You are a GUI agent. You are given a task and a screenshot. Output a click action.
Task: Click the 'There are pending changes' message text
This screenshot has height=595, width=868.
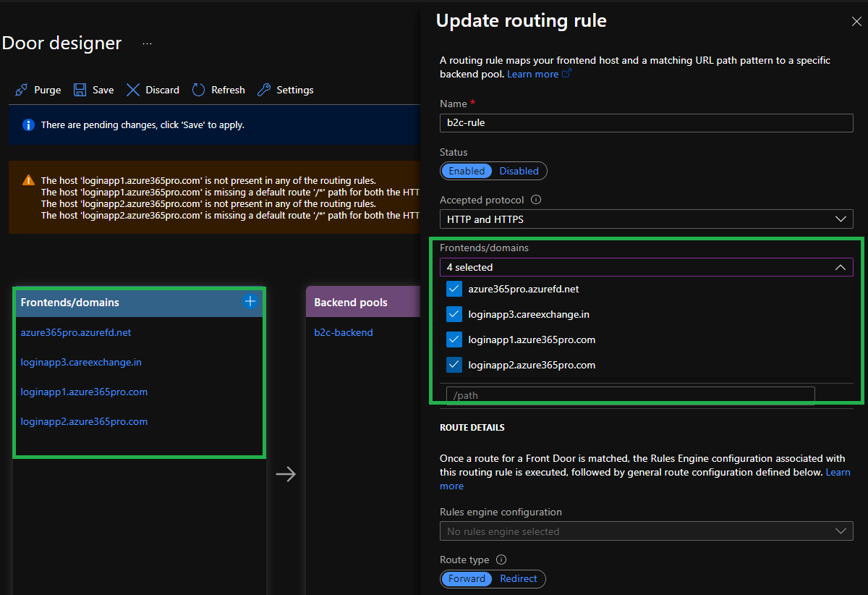click(x=142, y=125)
